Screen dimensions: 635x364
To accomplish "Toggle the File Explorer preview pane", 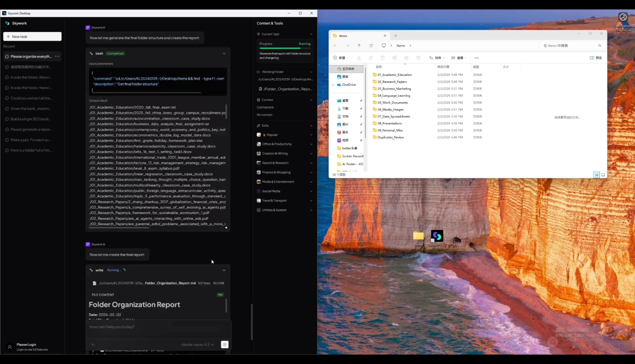I will pyautogui.click(x=596, y=58).
